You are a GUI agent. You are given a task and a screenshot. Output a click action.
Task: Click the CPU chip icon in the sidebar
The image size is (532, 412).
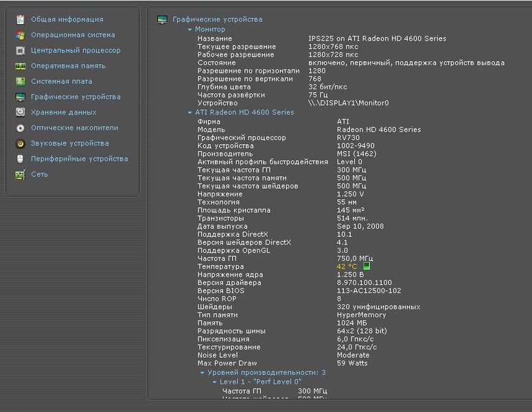[x=21, y=51]
